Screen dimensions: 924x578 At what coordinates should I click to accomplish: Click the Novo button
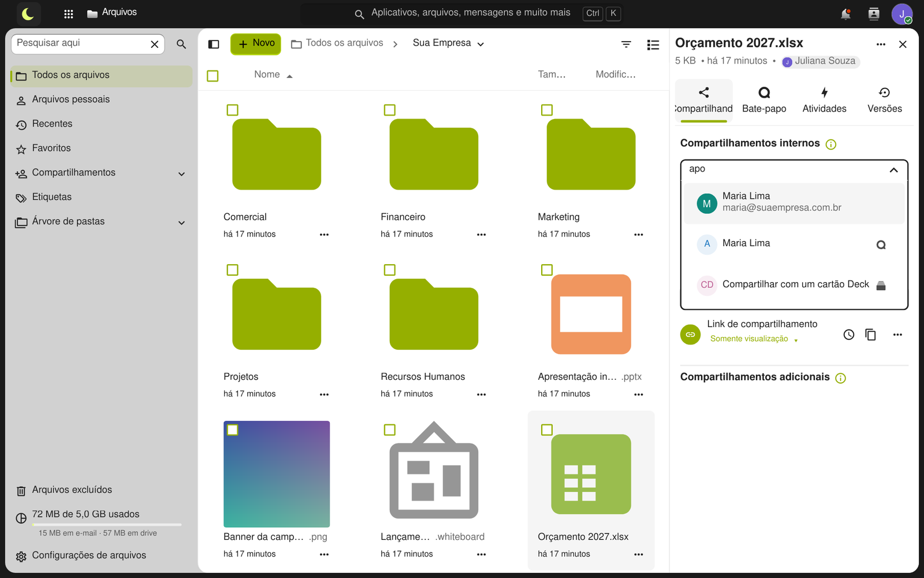pos(256,44)
